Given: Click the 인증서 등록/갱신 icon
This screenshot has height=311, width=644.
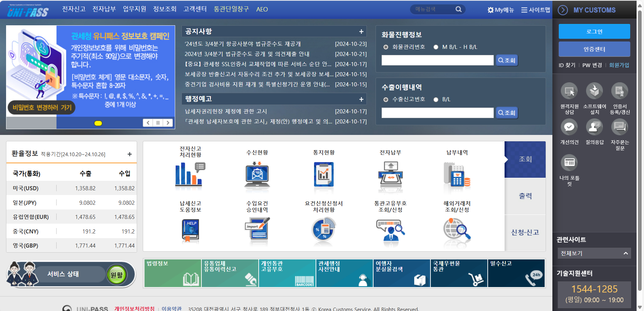Looking at the screenshot, I should pos(620,91).
